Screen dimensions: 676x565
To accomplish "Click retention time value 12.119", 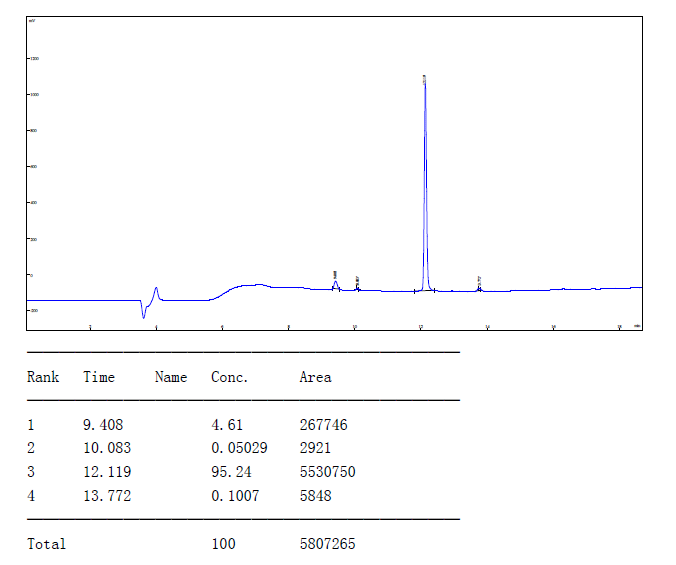I will point(107,472).
